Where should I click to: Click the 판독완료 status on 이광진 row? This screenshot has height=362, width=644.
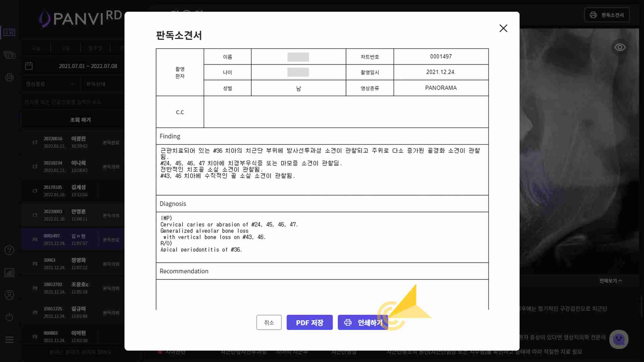tap(111, 142)
